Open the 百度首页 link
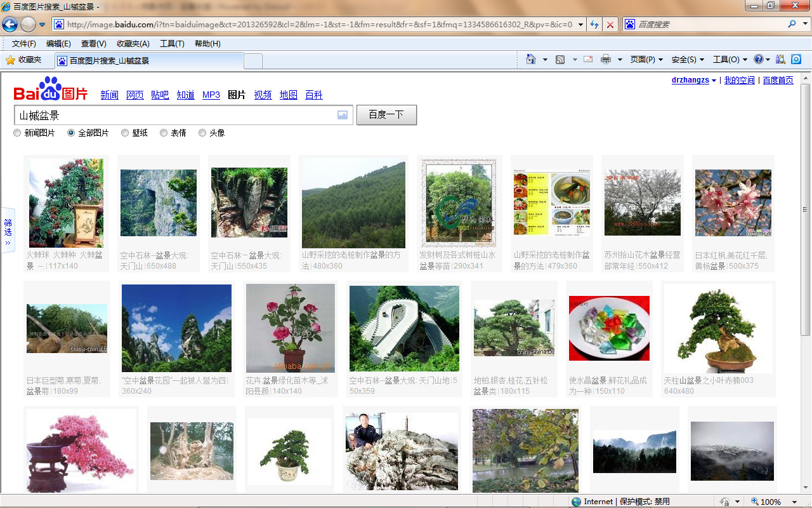Image resolution: width=812 pixels, height=508 pixels. coord(778,80)
